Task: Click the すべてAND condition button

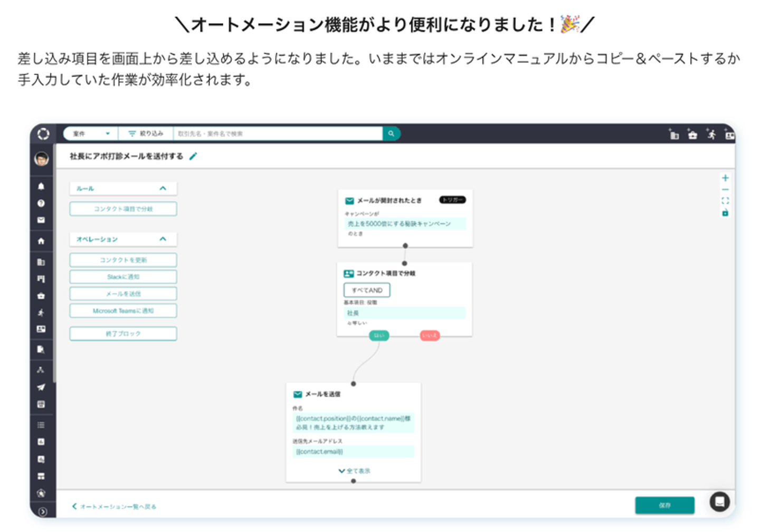Action: (367, 290)
